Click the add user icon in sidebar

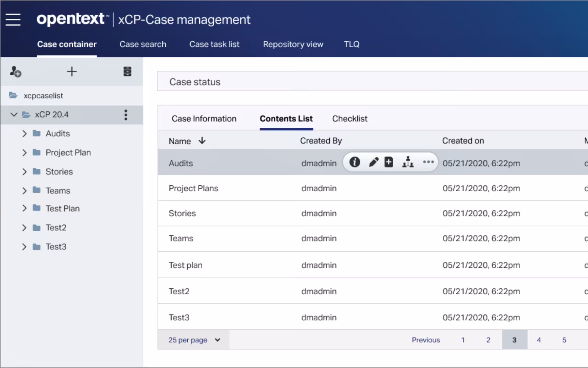[16, 72]
